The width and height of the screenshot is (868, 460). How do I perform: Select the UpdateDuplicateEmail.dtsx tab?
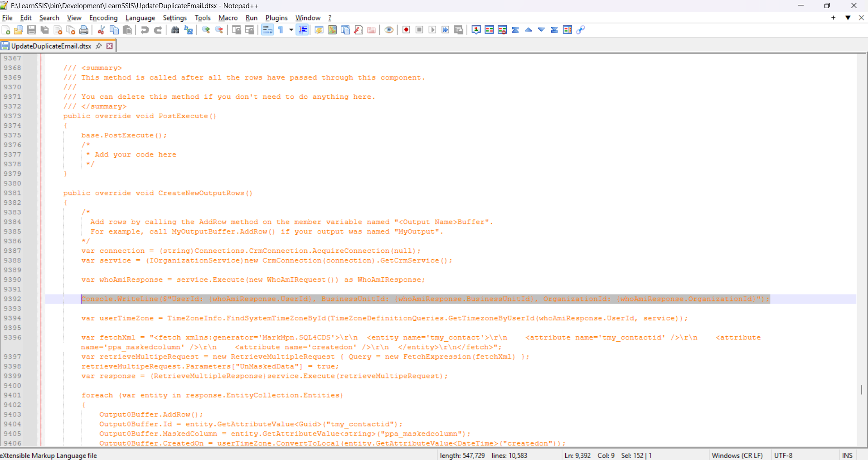[x=51, y=46]
